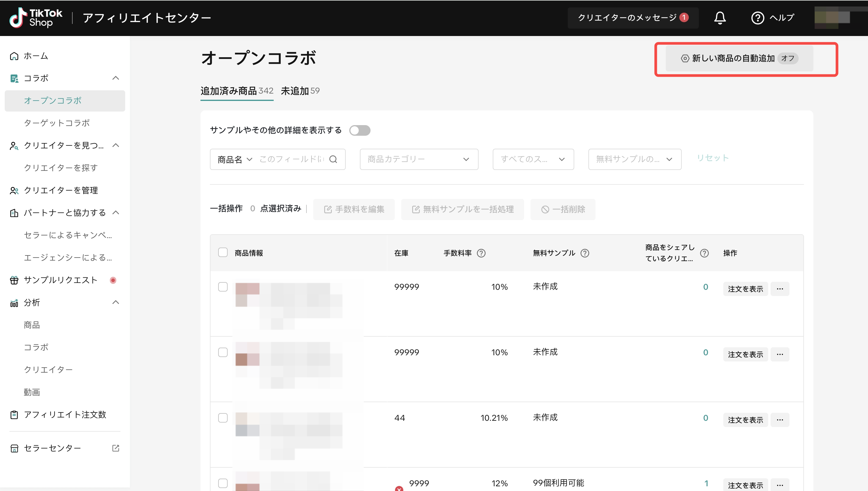This screenshot has height=491, width=868.
Task: Open 動画 under 分析 in sidebar
Action: [32, 392]
